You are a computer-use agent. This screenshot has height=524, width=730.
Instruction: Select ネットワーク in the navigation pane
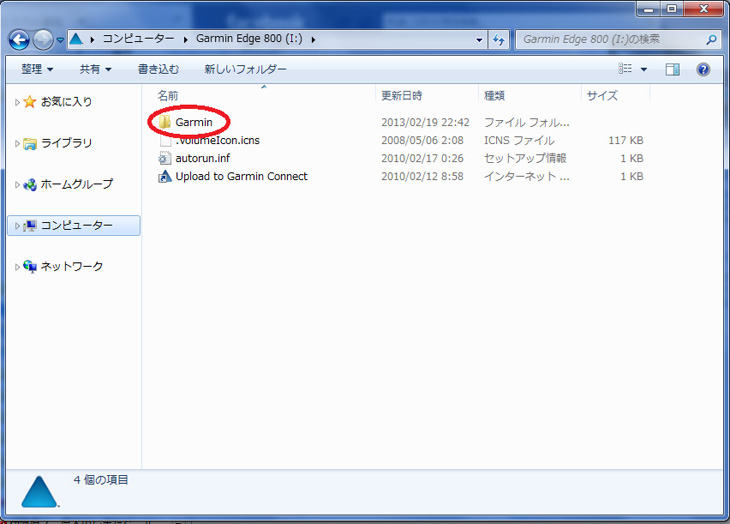click(x=72, y=266)
